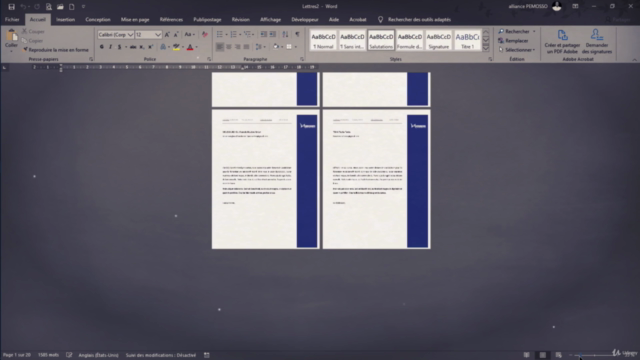This screenshot has height=360, width=640.
Task: Click the multilevel list icon
Action: pos(247,34)
